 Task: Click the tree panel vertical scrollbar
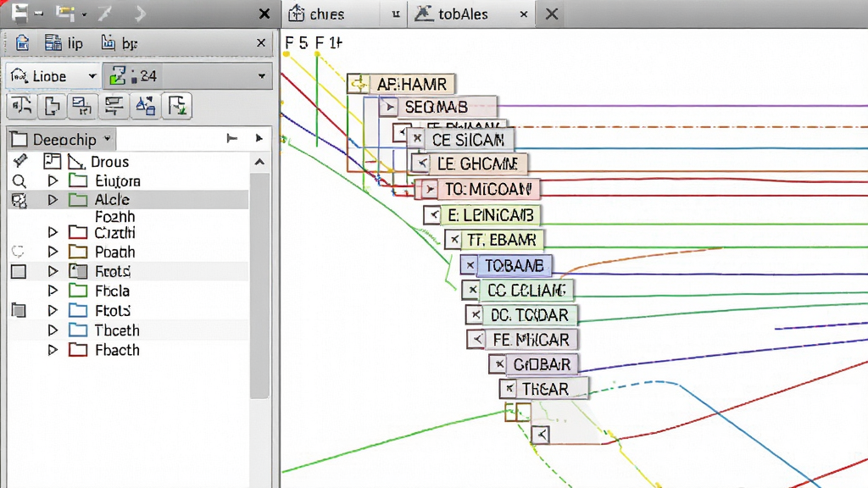[x=259, y=286]
